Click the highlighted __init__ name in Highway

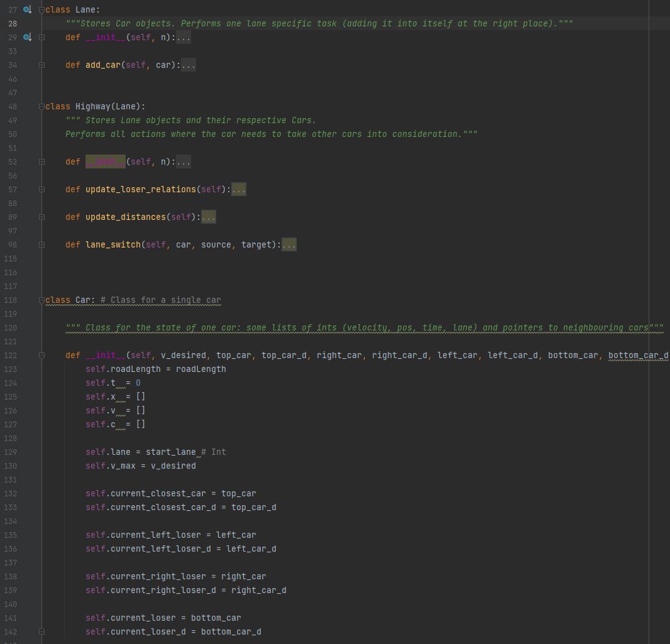(105, 161)
